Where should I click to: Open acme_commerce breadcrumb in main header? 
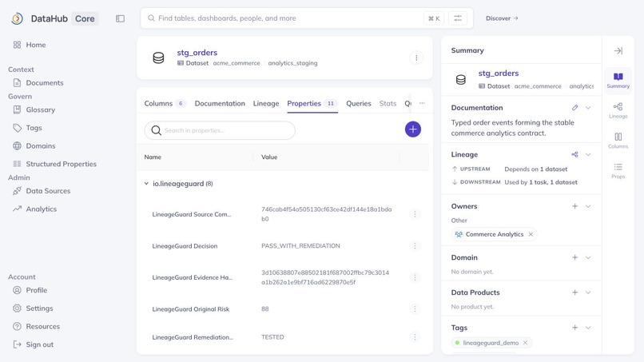(x=237, y=63)
